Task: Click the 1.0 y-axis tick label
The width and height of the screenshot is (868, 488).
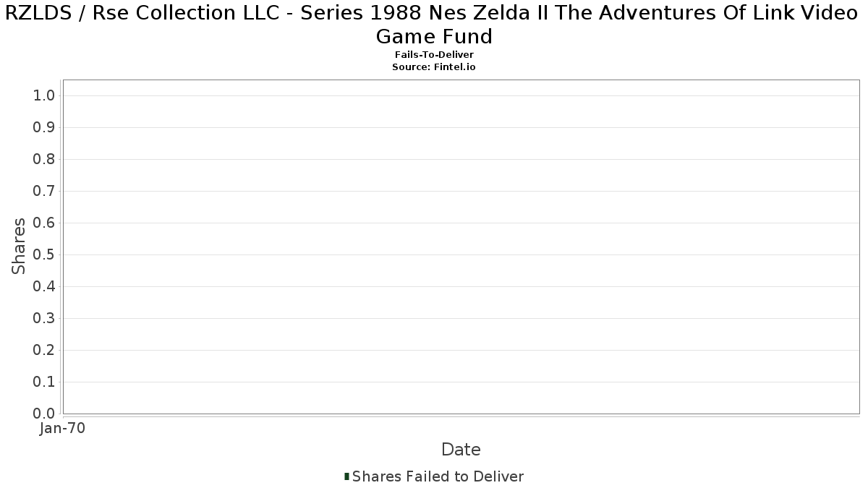Action: point(45,96)
